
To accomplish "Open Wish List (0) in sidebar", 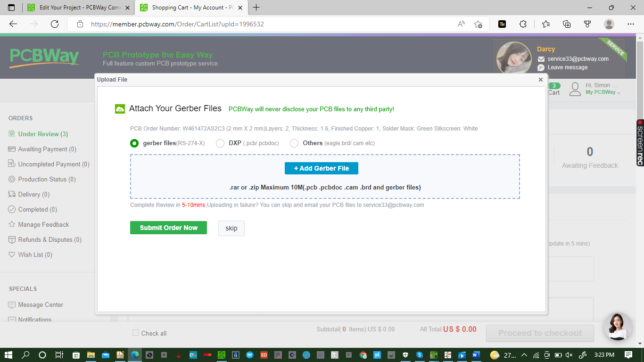I will [x=35, y=255].
